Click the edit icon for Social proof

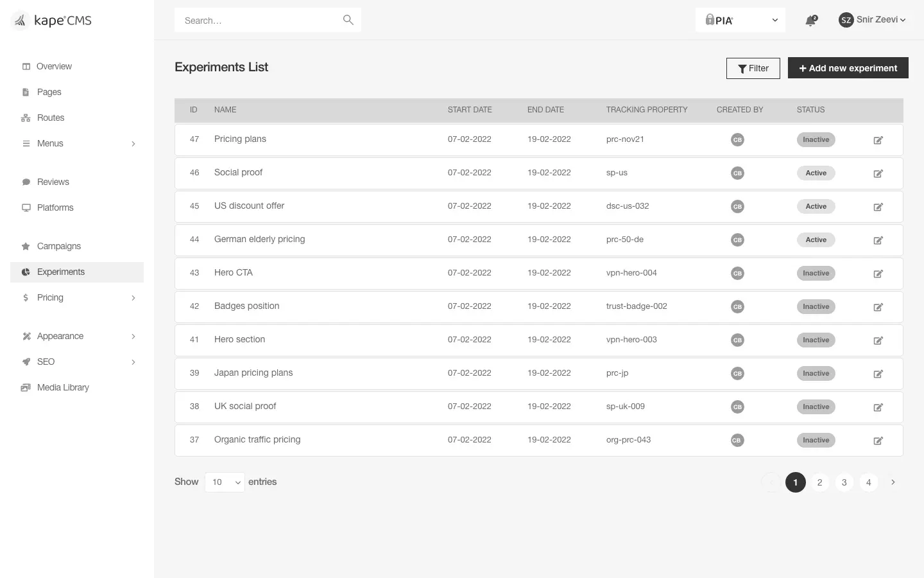tap(878, 173)
